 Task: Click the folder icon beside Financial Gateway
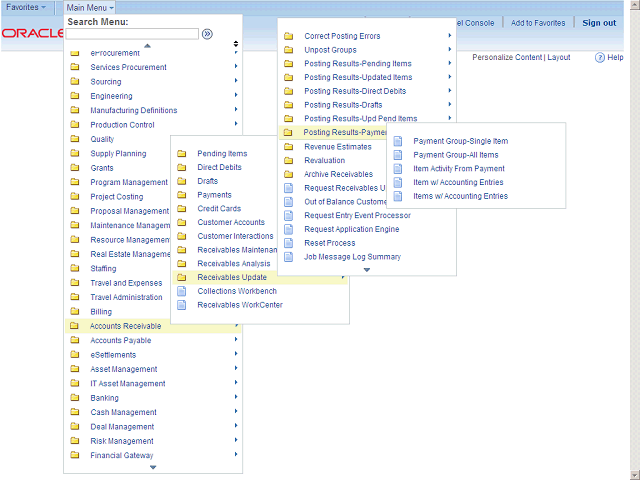(75, 455)
